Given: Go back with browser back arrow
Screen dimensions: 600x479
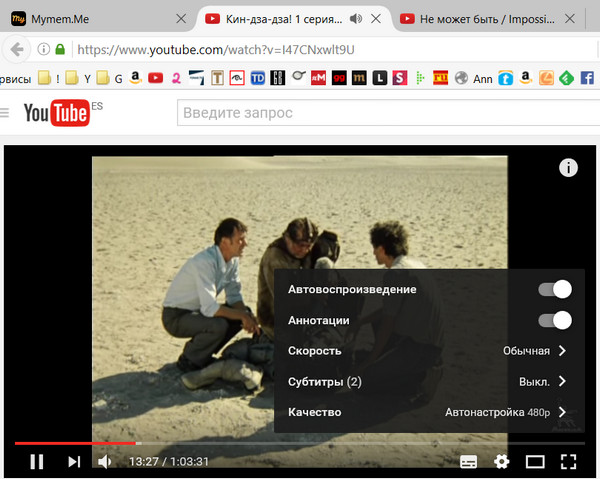Looking at the screenshot, I should (x=16, y=49).
